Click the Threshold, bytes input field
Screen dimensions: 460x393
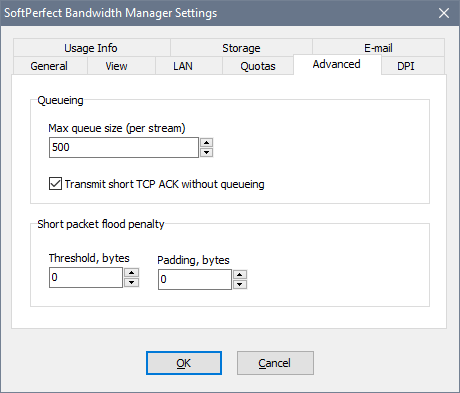(x=86, y=277)
